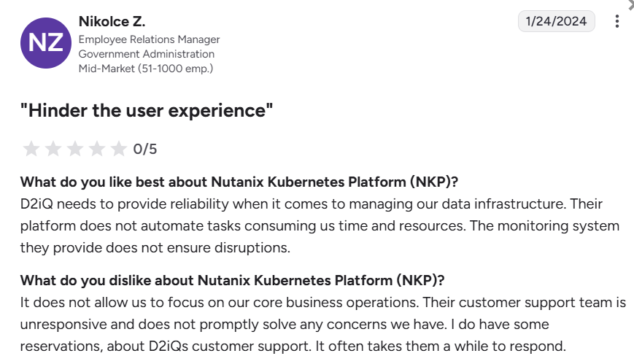Click the sentence "It often takes them a while"
Image resolution: width=634 pixels, height=364 pixels.
point(441,346)
